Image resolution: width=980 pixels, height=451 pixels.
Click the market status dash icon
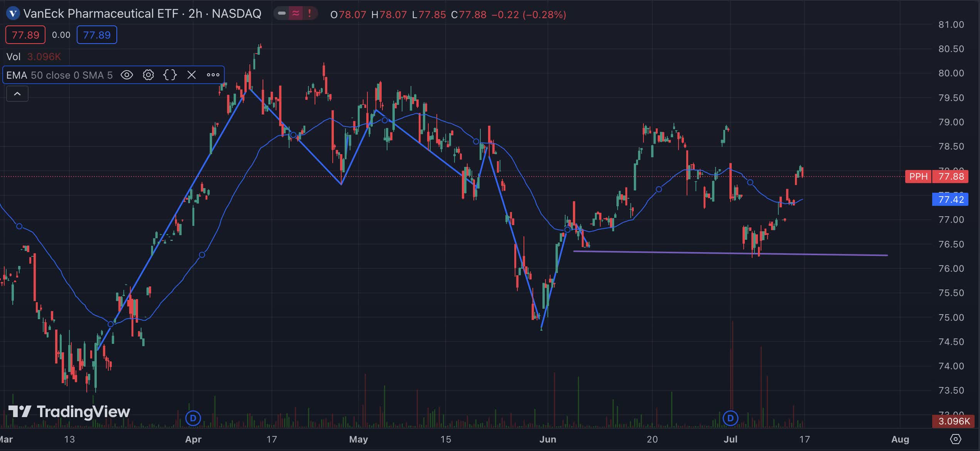(282, 14)
